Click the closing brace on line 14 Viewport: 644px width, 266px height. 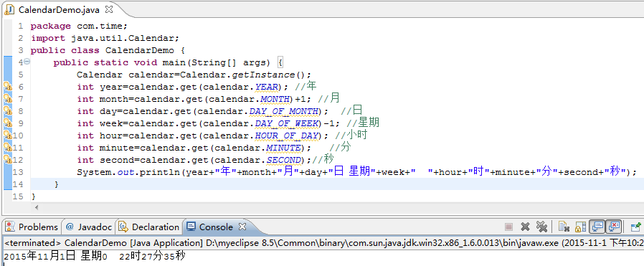56,184
